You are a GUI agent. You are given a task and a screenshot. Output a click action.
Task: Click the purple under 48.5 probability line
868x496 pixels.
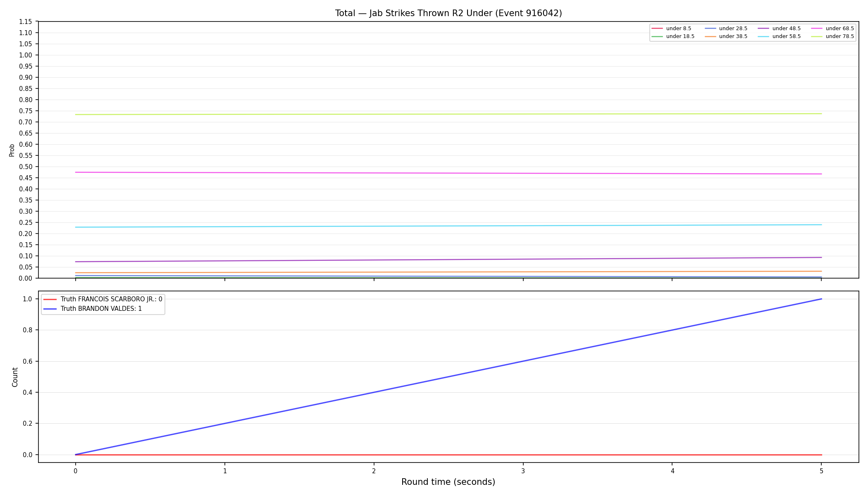448,260
